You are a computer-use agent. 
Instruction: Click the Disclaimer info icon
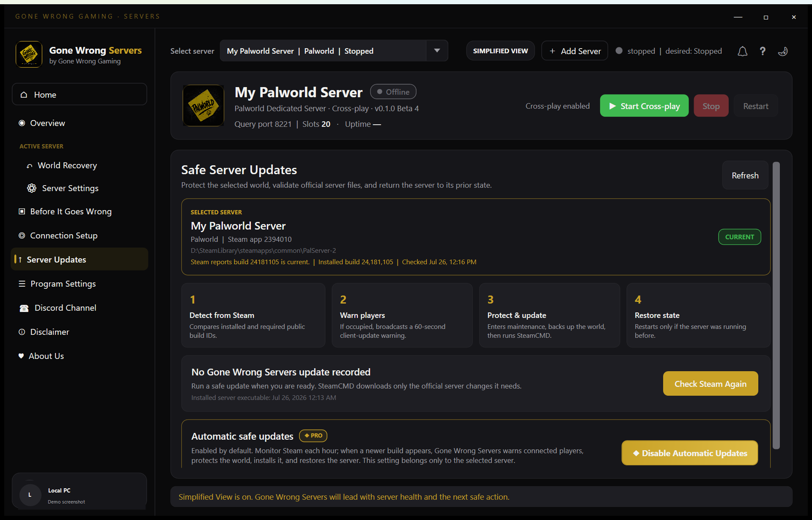click(22, 332)
